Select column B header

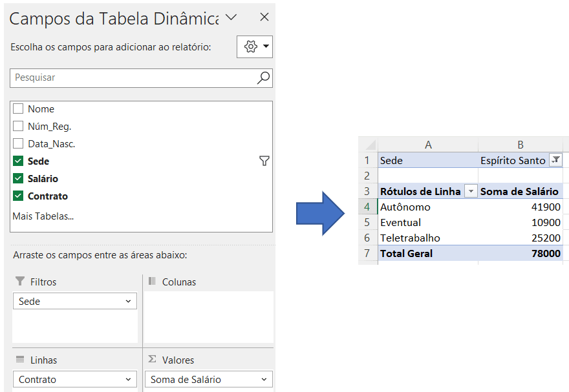tap(521, 145)
